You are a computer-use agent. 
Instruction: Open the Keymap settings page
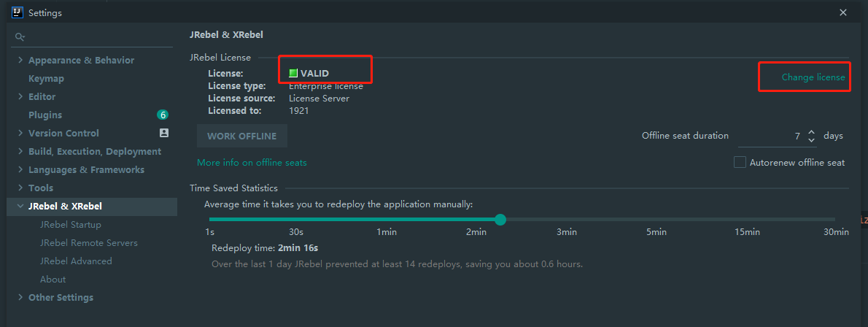tap(47, 78)
